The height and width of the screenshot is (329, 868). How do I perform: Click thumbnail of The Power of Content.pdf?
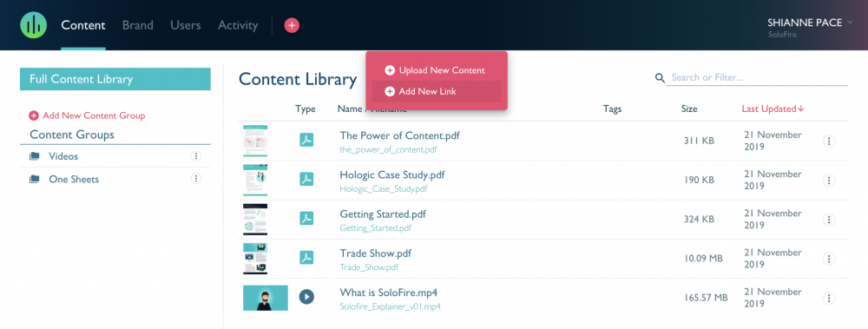[255, 141]
